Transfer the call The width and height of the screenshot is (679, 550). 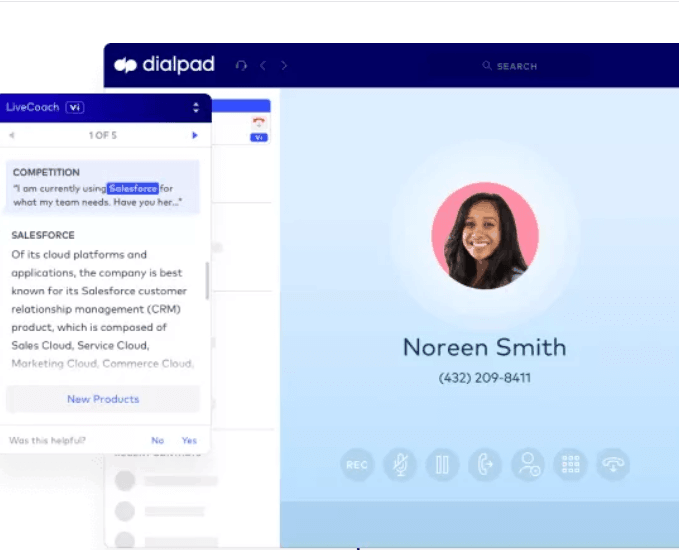485,465
